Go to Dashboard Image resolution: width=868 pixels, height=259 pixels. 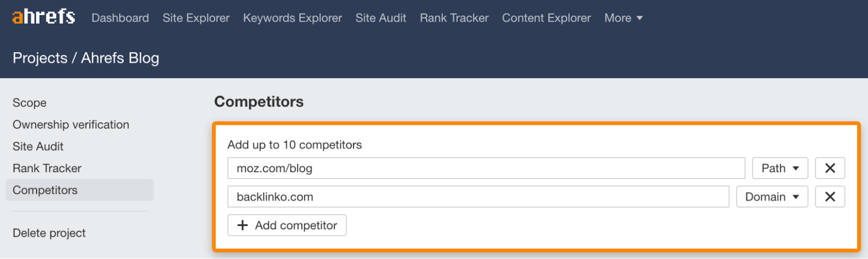pos(120,18)
